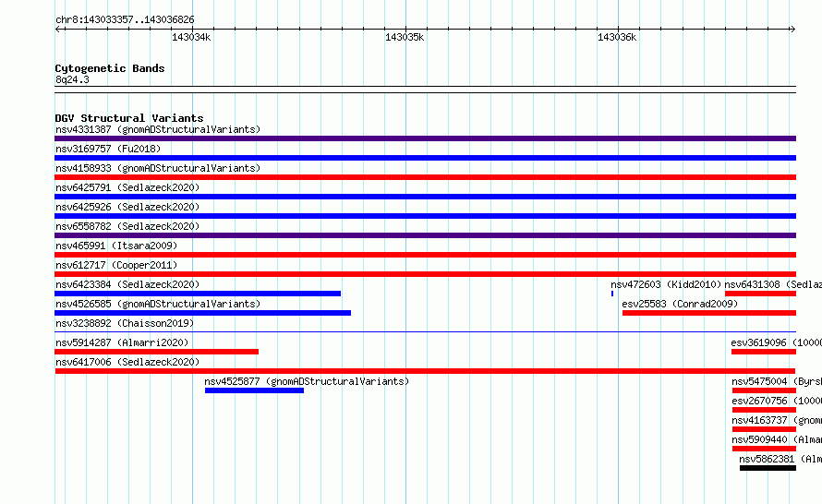Click the red bar under nsv6417006
822x504 pixels.
click(425, 371)
